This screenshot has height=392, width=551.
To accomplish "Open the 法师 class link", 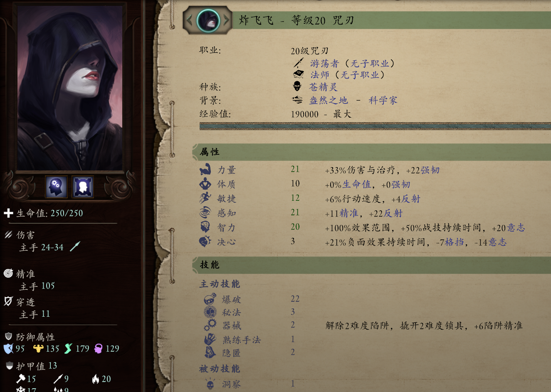I will click(x=320, y=75).
